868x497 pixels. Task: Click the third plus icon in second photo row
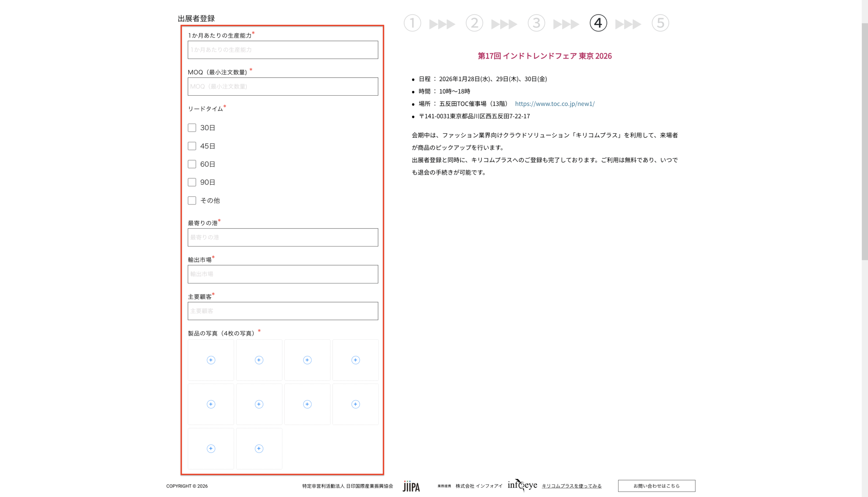click(307, 404)
